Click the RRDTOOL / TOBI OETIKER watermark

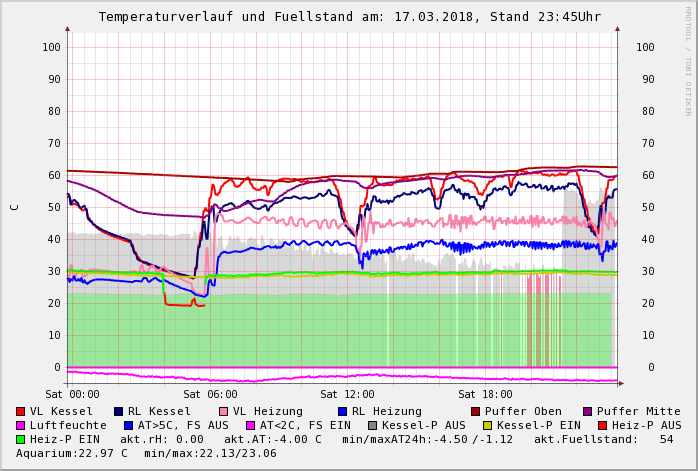(688, 60)
